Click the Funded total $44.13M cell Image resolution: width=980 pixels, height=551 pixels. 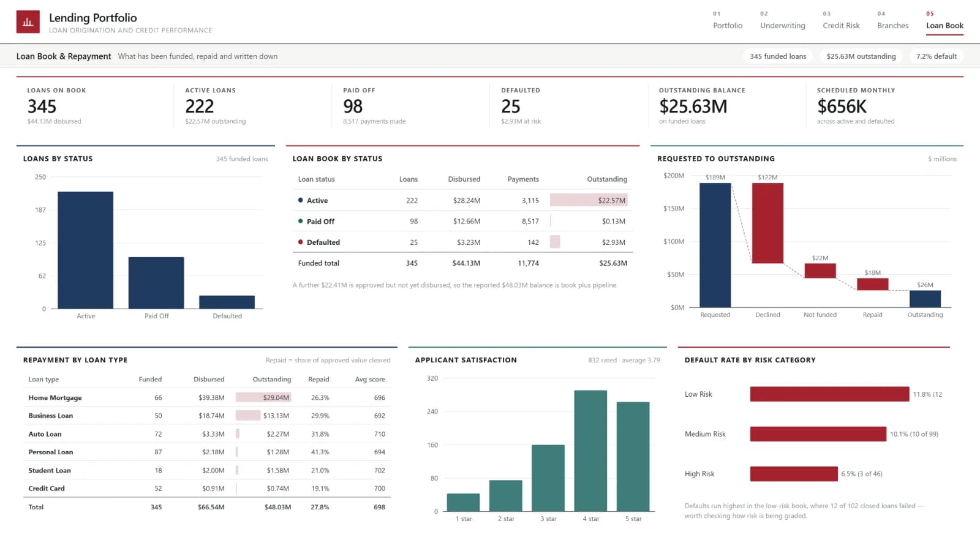point(466,263)
